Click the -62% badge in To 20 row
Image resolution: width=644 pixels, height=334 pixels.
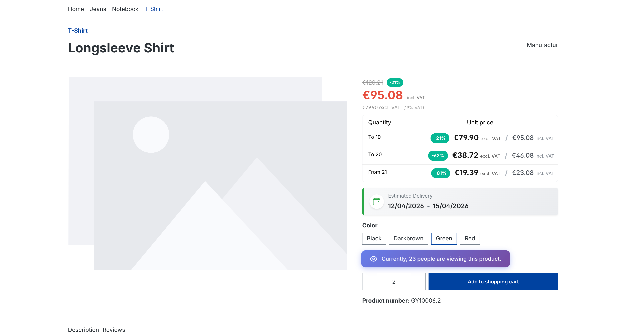438,156
